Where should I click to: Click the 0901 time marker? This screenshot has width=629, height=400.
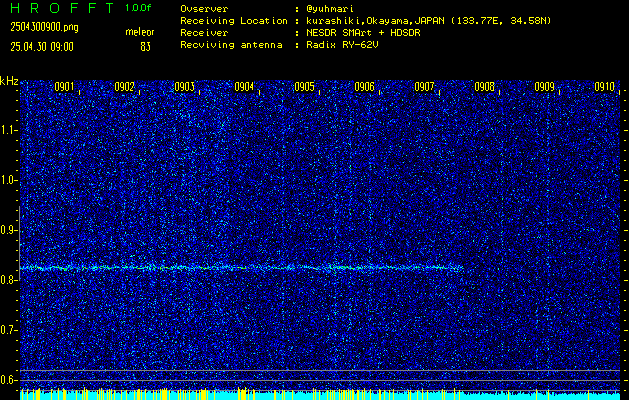click(x=64, y=87)
